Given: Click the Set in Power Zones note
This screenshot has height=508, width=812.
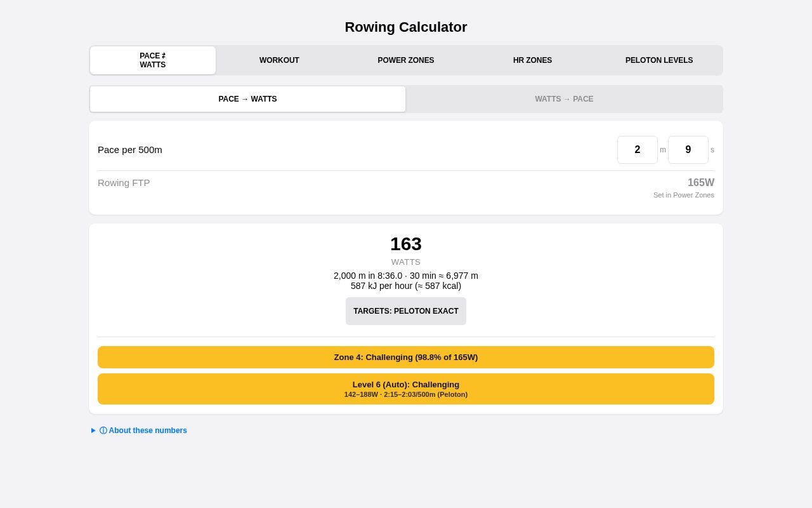Looking at the screenshot, I should tap(684, 195).
